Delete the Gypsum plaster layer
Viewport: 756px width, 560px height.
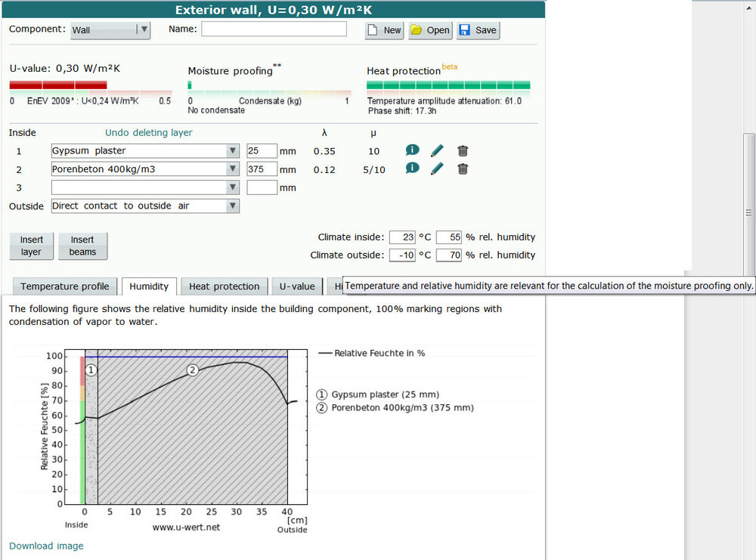463,150
